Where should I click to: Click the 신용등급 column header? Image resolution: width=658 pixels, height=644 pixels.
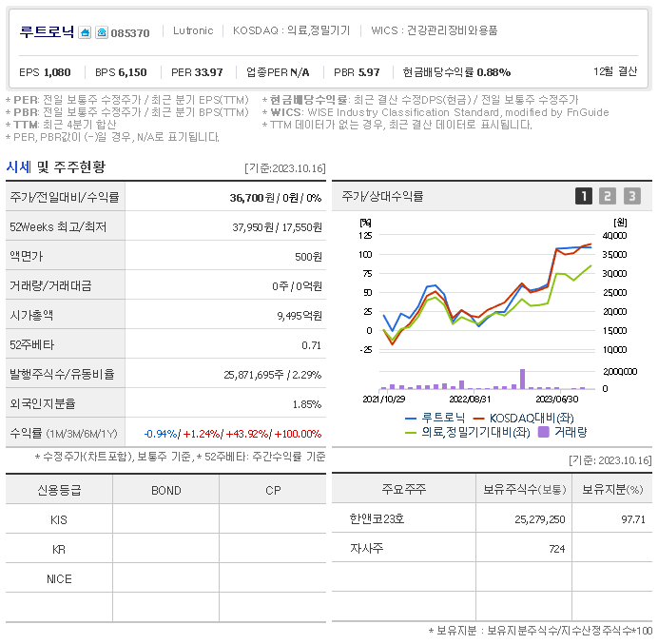point(59,490)
